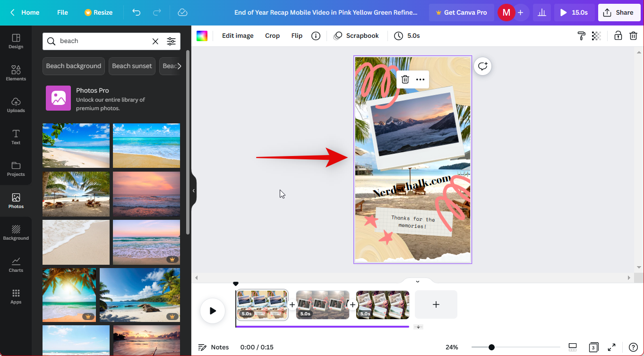Clear the beach search text
644x356 pixels.
pyautogui.click(x=155, y=41)
